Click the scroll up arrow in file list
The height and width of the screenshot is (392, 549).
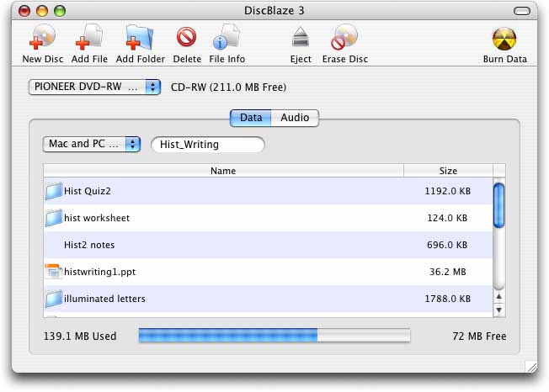point(499,297)
